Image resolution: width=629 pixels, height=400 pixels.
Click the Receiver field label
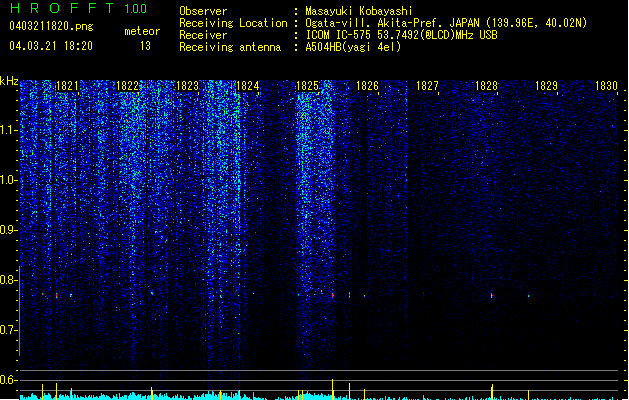(203, 35)
